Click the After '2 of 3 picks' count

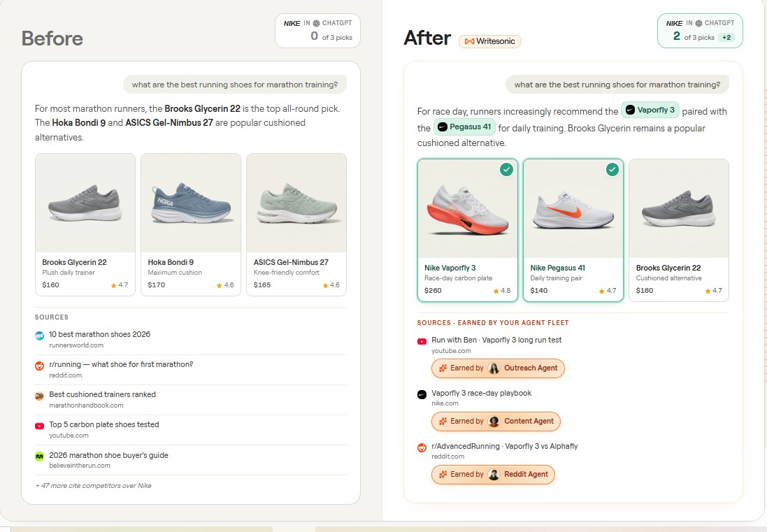pyautogui.click(x=694, y=36)
